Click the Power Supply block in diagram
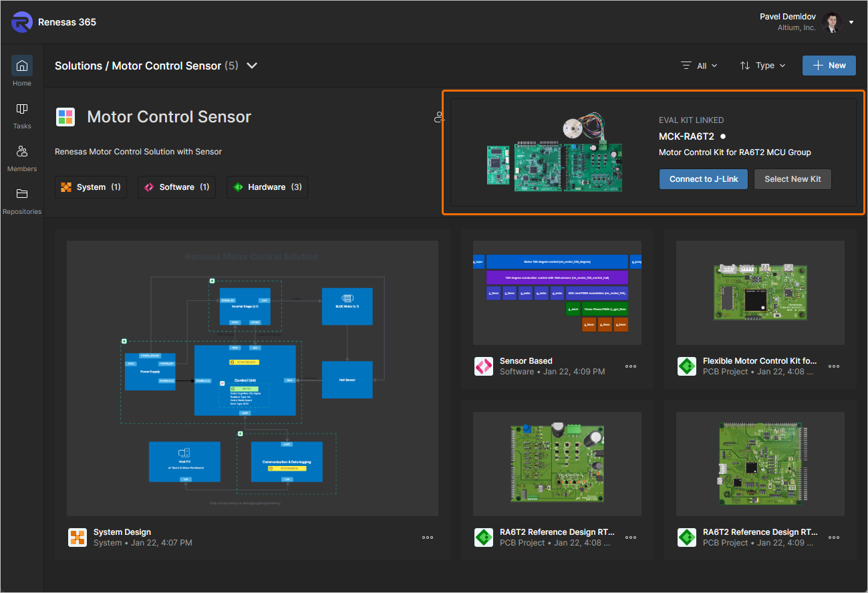The image size is (868, 593). click(x=150, y=371)
